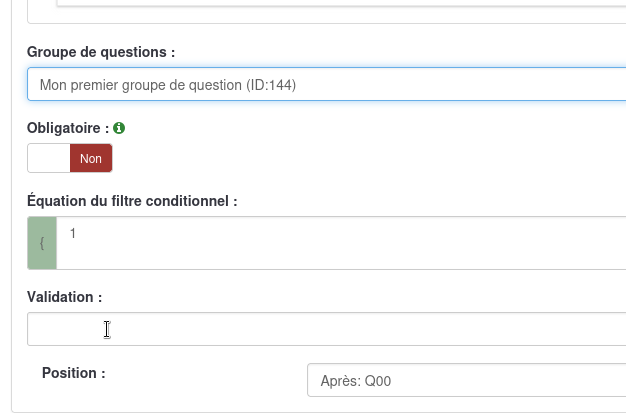Viewport: 626px width, 413px height.
Task: Click the "1" value in the equation field
Action: pos(73,233)
